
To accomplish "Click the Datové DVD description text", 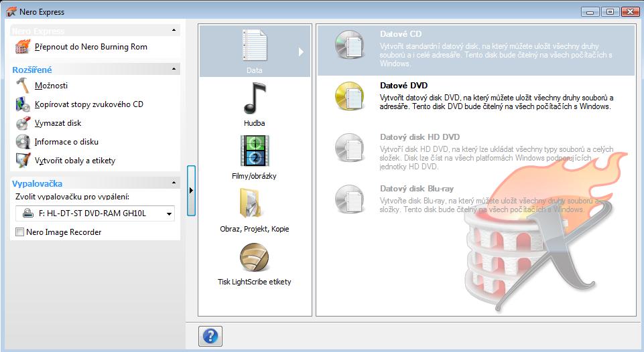I will pos(497,102).
